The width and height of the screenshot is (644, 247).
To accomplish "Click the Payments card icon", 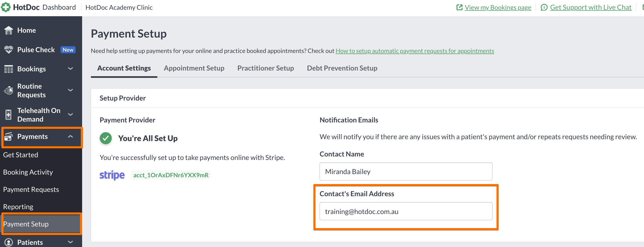I will 9,136.
